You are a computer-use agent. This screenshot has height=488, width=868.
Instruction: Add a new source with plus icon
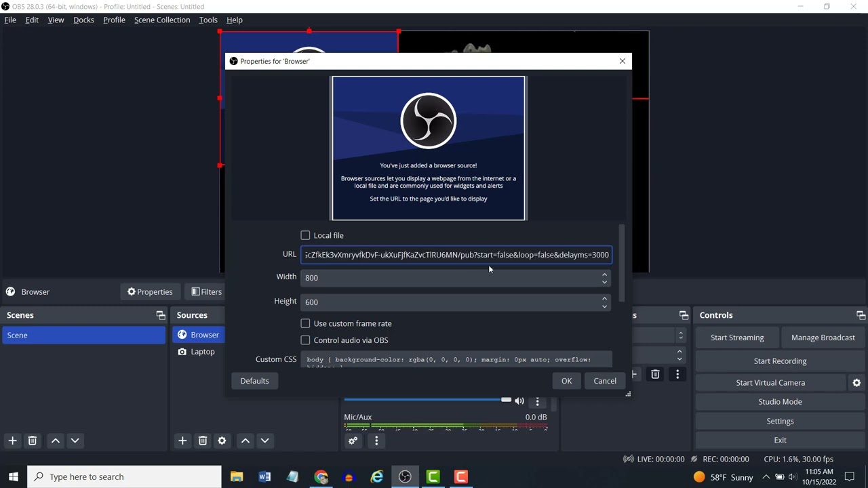[182, 441]
